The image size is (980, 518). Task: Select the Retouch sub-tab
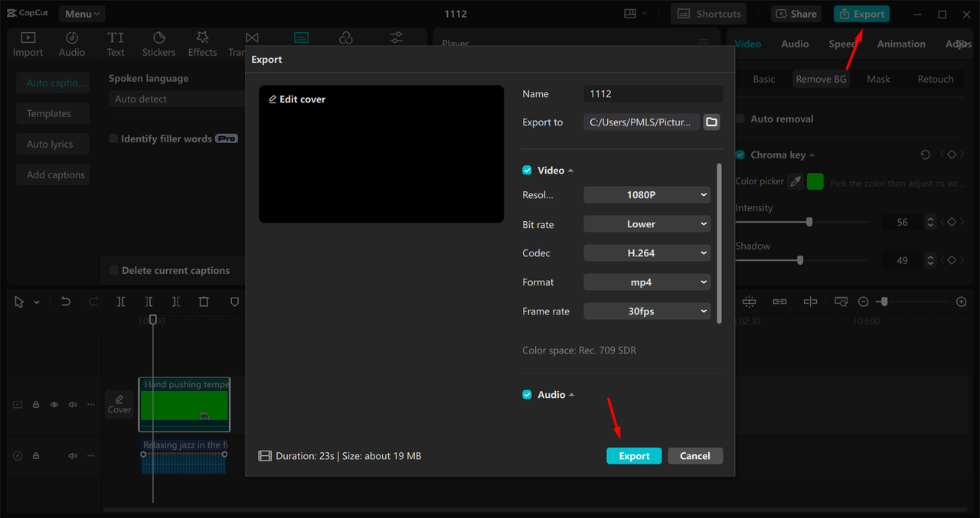[x=936, y=79]
